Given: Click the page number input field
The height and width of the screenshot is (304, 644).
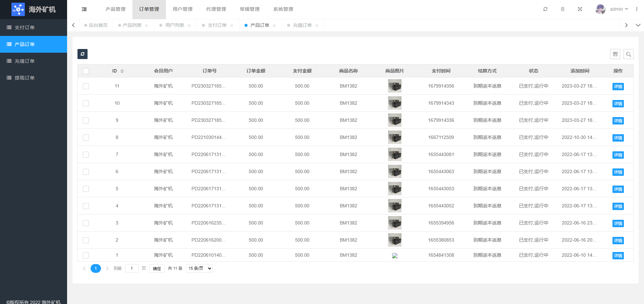Looking at the screenshot, I should pos(132,268).
